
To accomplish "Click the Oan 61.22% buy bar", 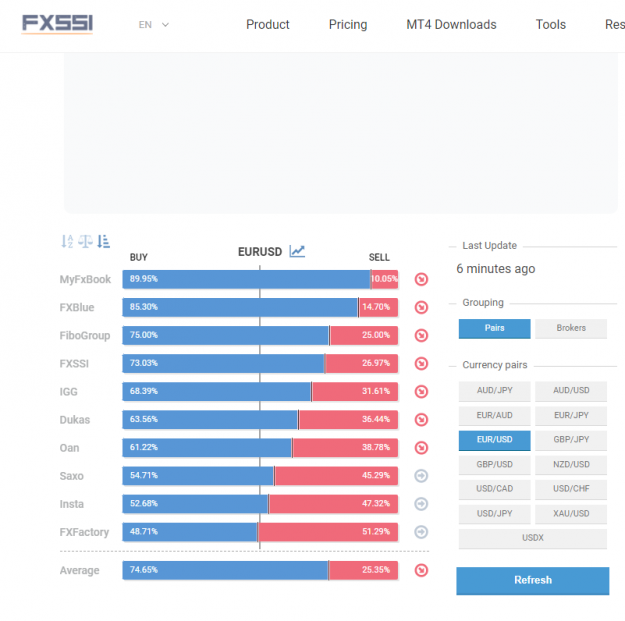I will 207,448.
